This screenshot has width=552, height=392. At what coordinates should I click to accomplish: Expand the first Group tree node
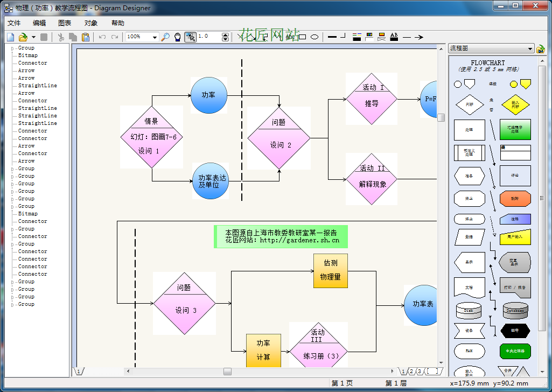(13, 48)
